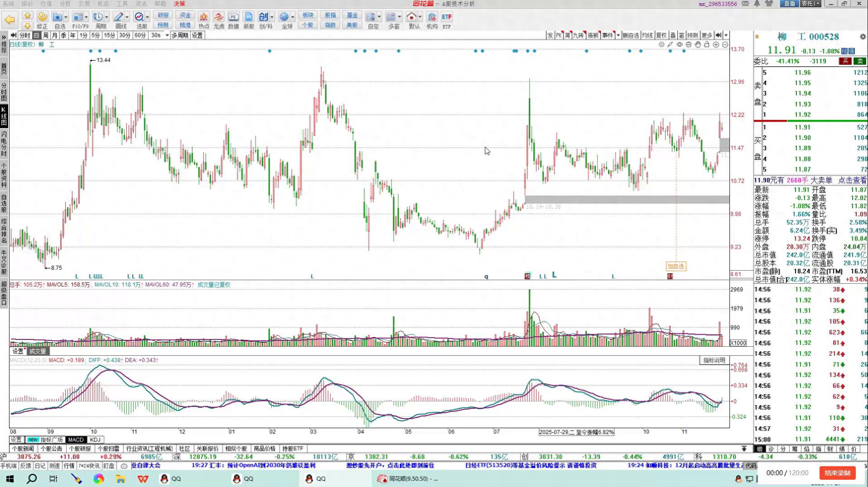Open the ETF toolbar icon
Screen dimensions: 868x487
(x=447, y=17)
